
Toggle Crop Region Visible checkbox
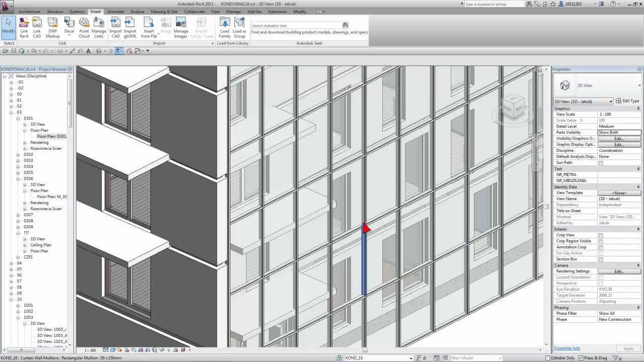pos(601,241)
